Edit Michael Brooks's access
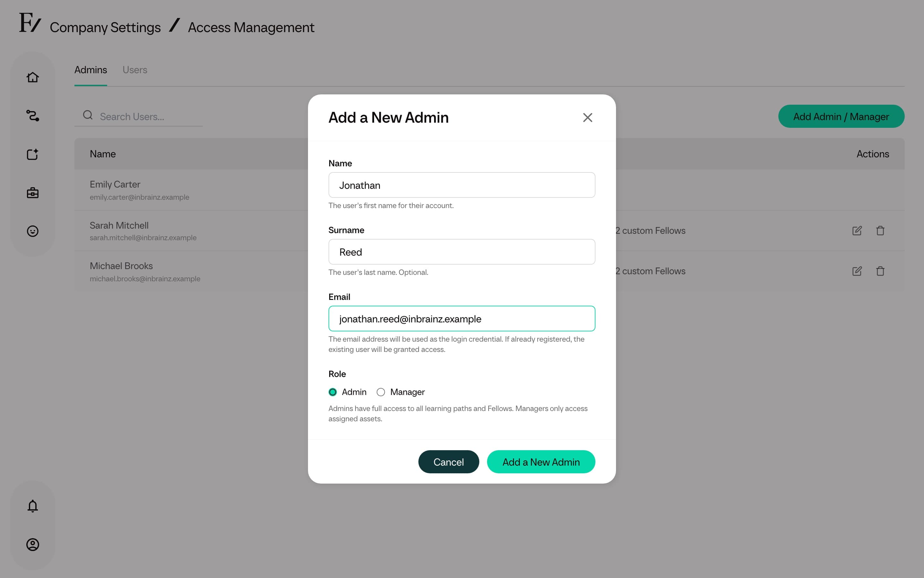The height and width of the screenshot is (578, 924). coord(857,271)
